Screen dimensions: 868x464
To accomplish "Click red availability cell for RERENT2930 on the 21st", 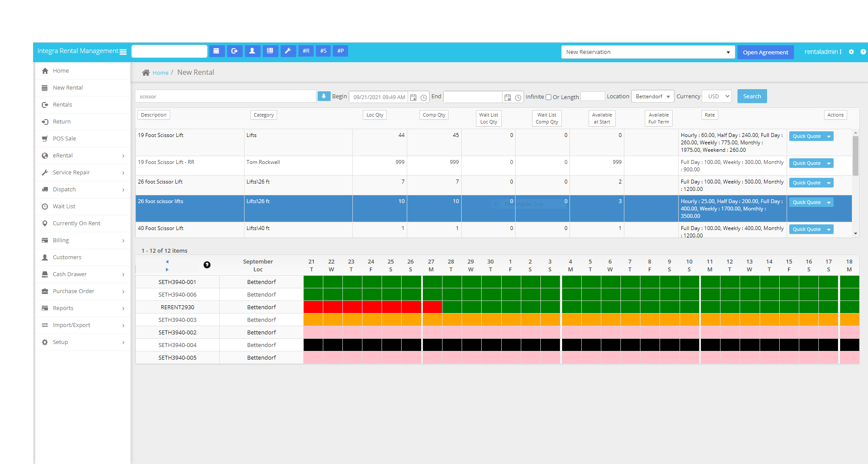I will 313,307.
